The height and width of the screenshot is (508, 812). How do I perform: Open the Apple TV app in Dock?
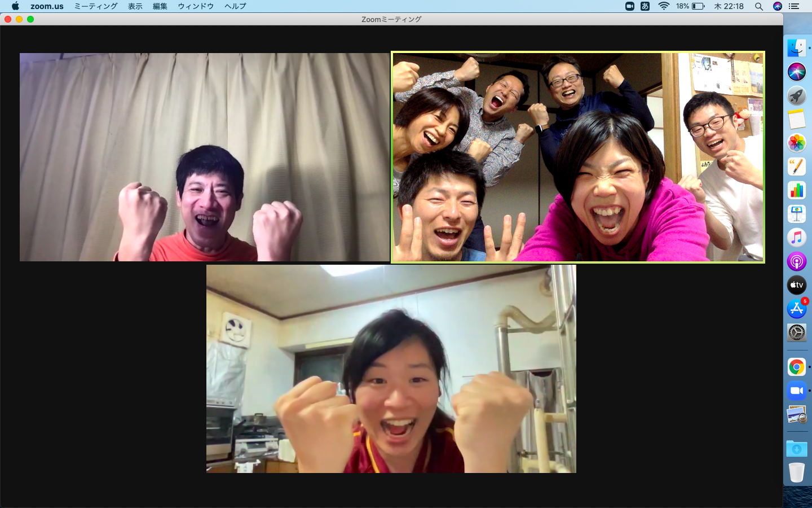[797, 285]
